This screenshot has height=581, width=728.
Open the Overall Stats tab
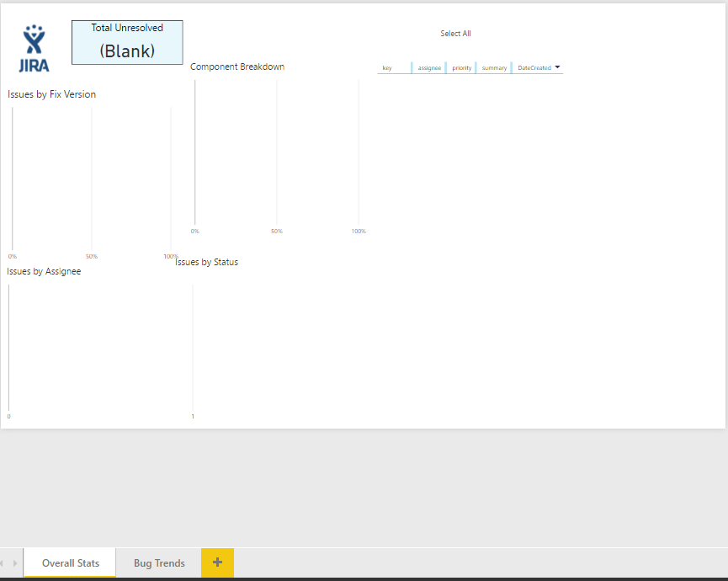pyautogui.click(x=70, y=562)
